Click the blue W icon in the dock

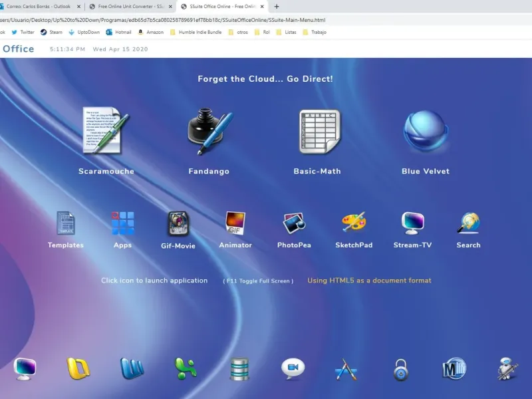132,368
